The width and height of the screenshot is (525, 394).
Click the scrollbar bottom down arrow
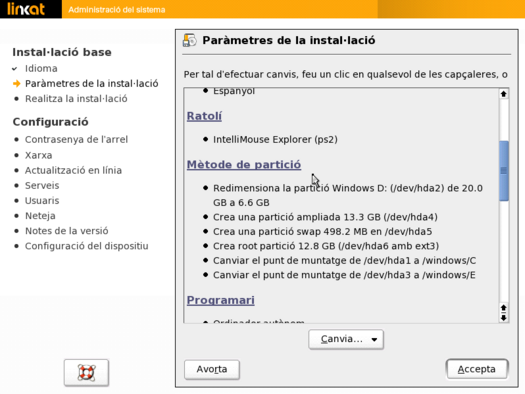tap(504, 317)
